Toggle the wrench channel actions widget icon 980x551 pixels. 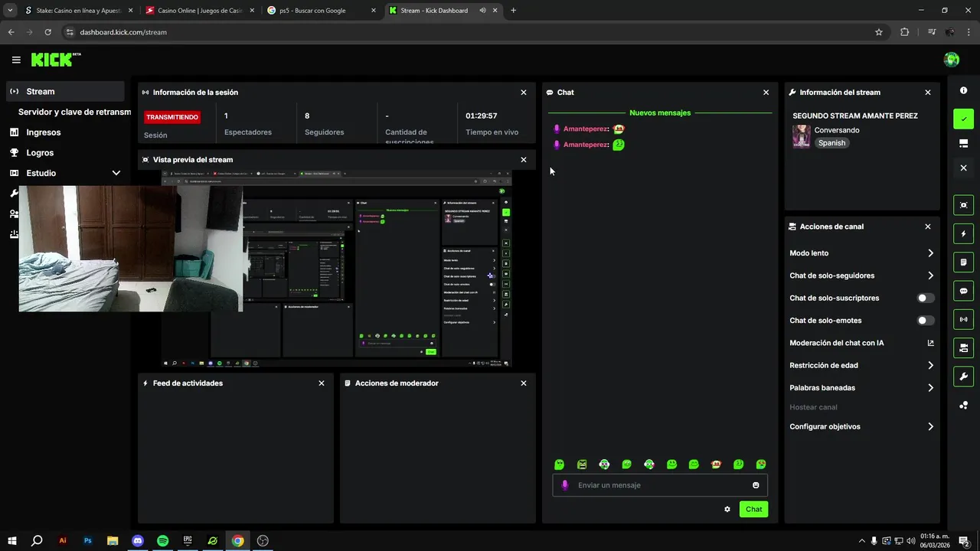pos(963,377)
